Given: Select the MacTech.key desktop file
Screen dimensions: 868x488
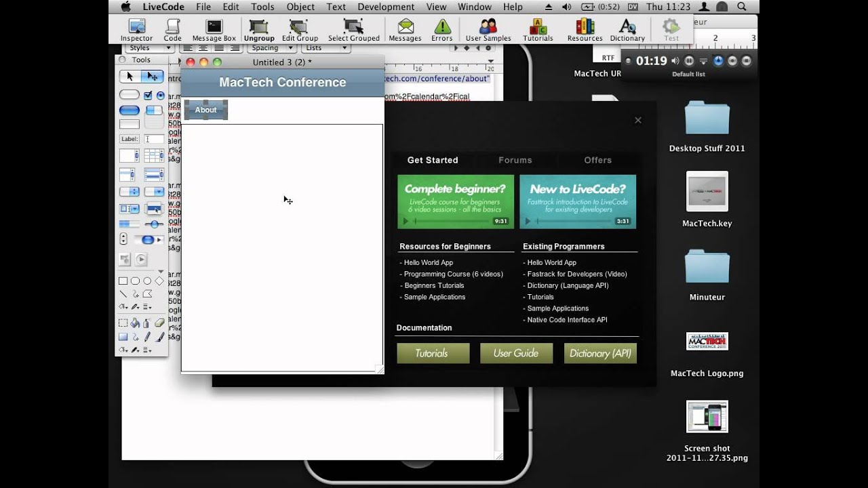Looking at the screenshot, I should (x=707, y=199).
